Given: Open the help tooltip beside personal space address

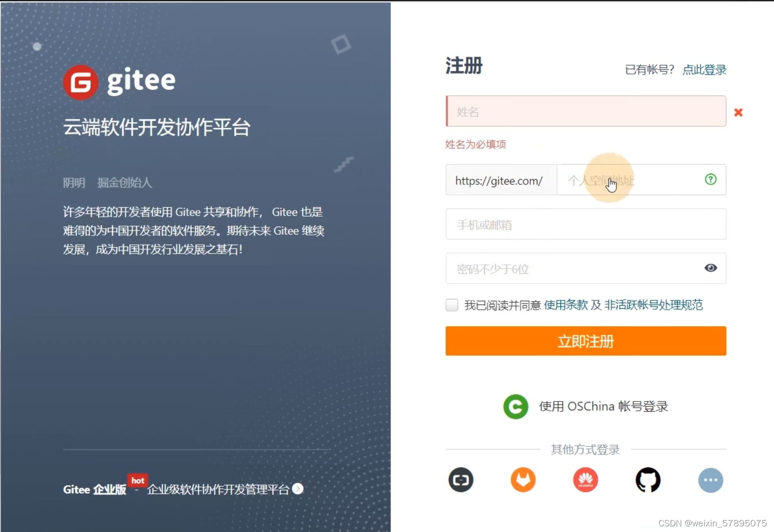Looking at the screenshot, I should pyautogui.click(x=711, y=179).
